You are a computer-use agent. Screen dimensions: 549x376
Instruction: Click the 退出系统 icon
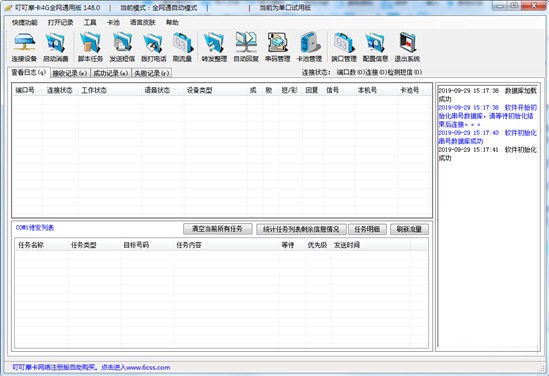point(407,47)
